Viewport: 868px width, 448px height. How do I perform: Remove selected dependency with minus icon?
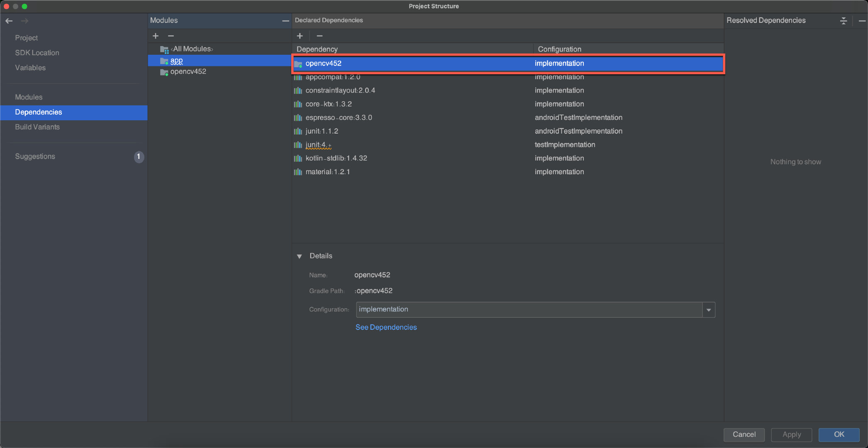coord(319,36)
